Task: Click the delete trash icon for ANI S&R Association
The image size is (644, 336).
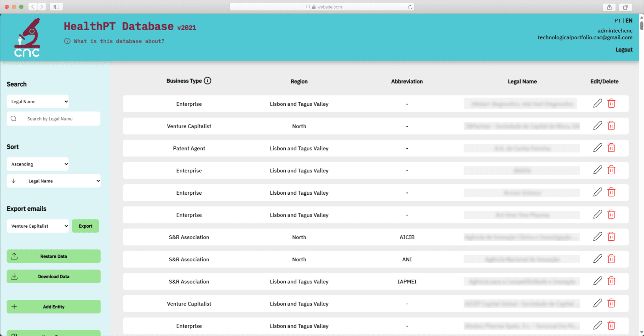Action: tap(611, 259)
